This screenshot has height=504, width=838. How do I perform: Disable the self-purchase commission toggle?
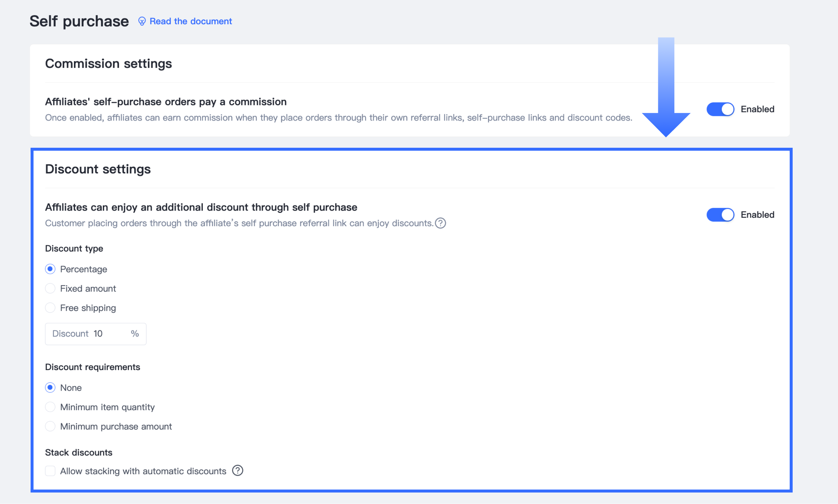[x=720, y=109]
